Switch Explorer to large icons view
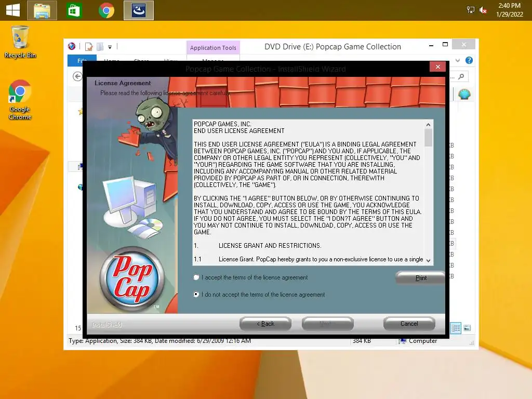The width and height of the screenshot is (532, 399). 467,328
